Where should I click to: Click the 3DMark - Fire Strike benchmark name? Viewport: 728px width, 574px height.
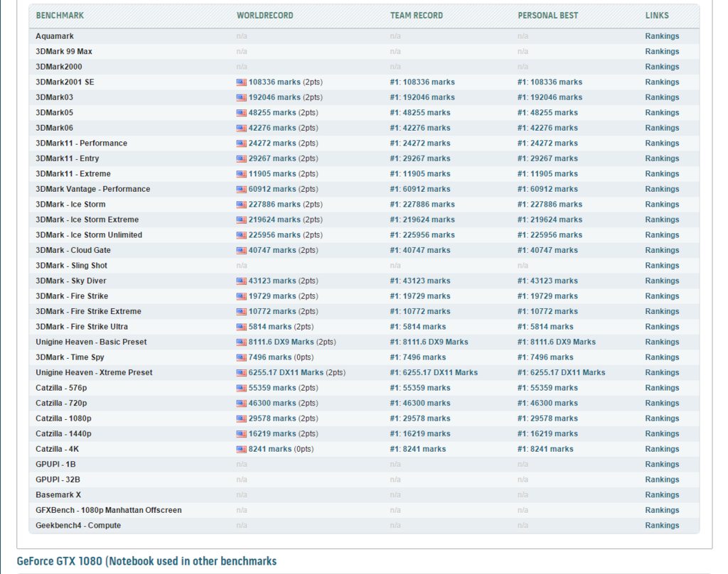coord(72,296)
